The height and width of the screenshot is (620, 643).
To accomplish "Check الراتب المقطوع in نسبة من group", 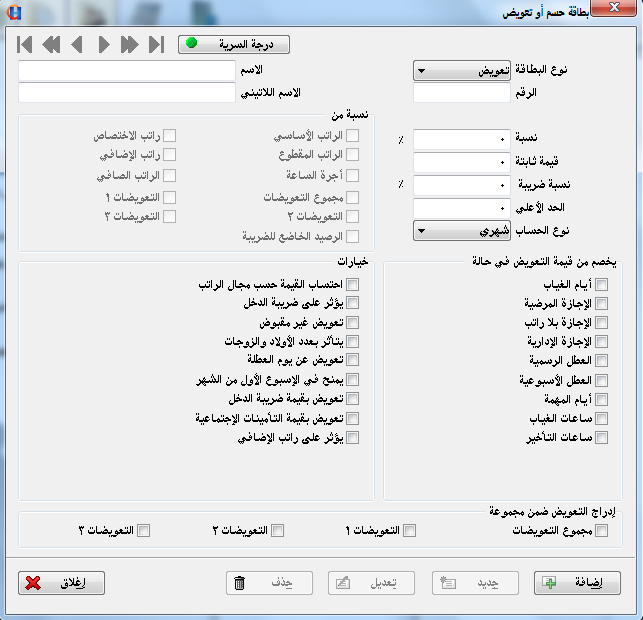I will [x=352, y=155].
